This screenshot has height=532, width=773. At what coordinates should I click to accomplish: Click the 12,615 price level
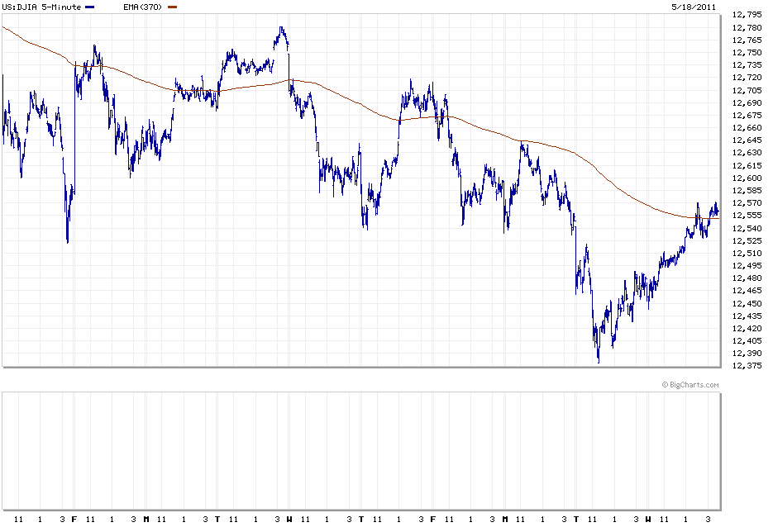coord(747,165)
